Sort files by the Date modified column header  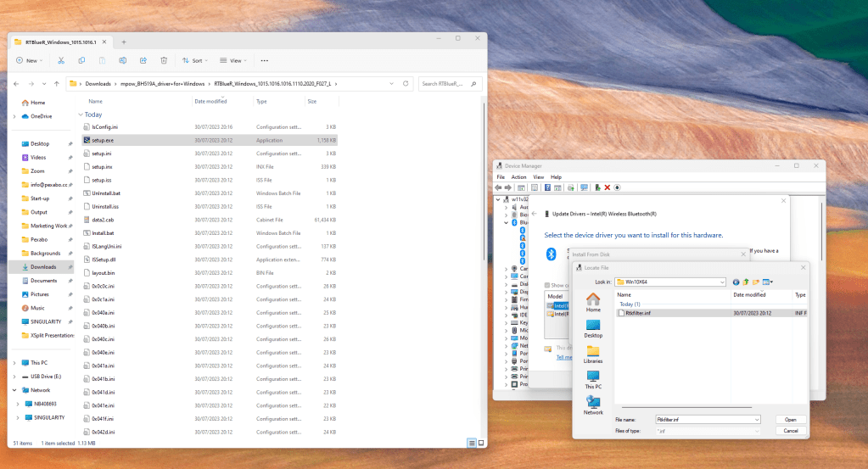[x=210, y=101]
